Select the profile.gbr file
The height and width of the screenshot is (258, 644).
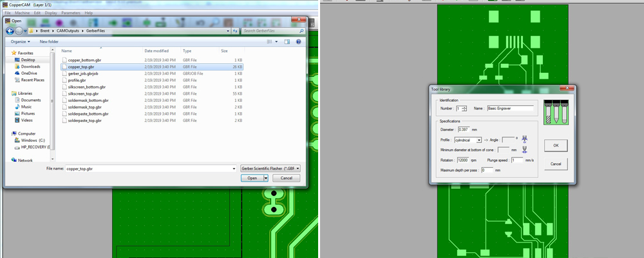[152, 80]
